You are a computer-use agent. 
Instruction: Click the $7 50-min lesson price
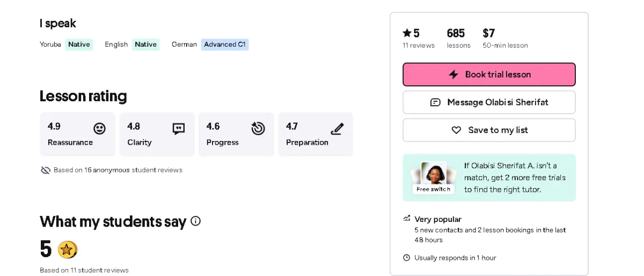point(504,39)
